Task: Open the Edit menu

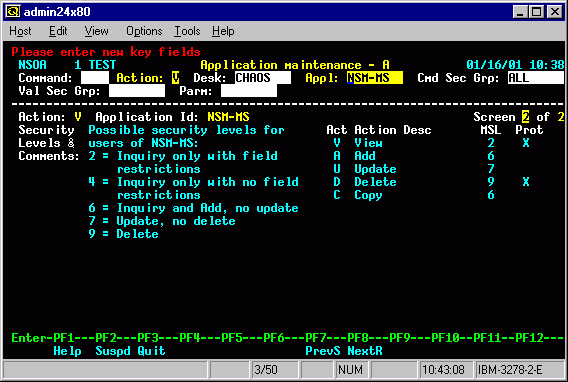Action: click(x=58, y=31)
